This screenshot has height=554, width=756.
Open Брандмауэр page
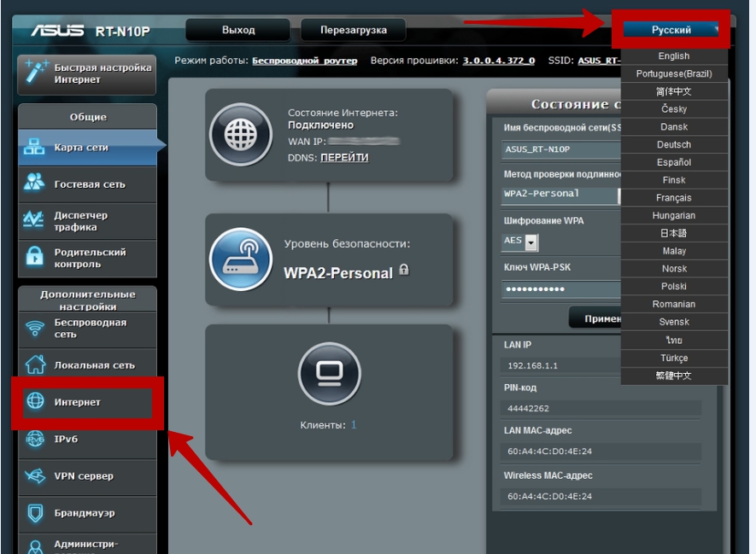point(87,514)
